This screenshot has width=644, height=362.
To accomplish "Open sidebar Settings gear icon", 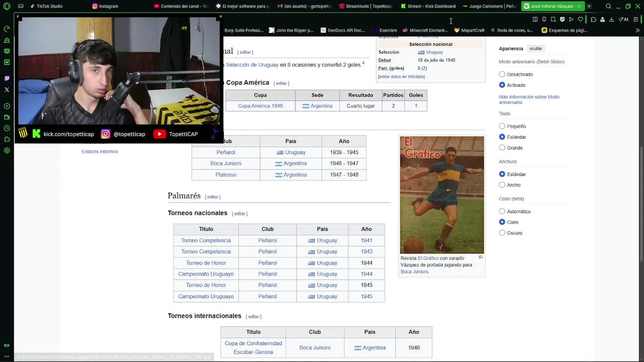I will click(x=7, y=150).
